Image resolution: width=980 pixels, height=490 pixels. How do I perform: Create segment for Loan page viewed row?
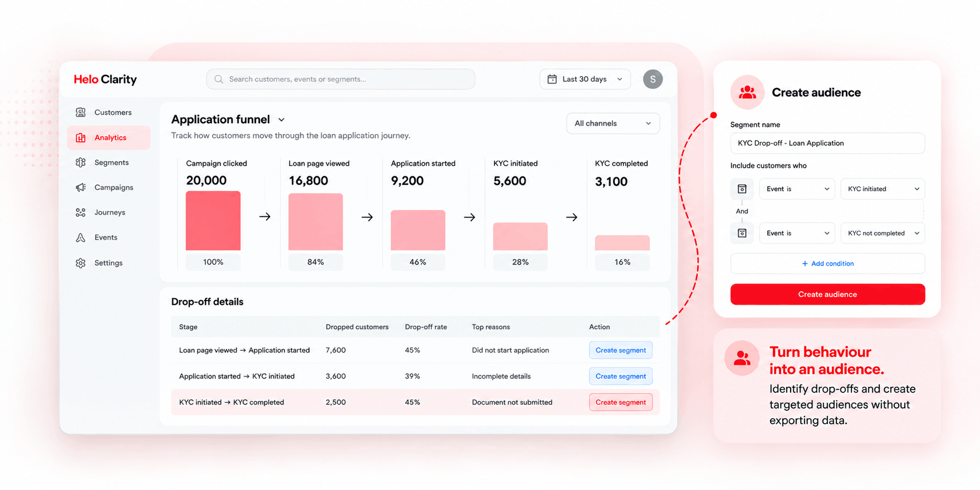pos(620,350)
